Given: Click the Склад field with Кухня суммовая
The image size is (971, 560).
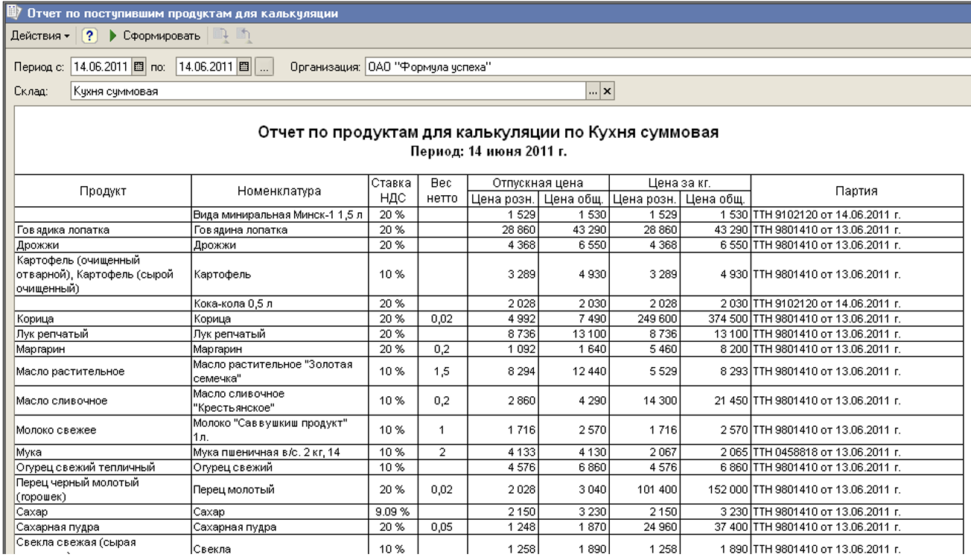Looking at the screenshot, I should coord(328,92).
